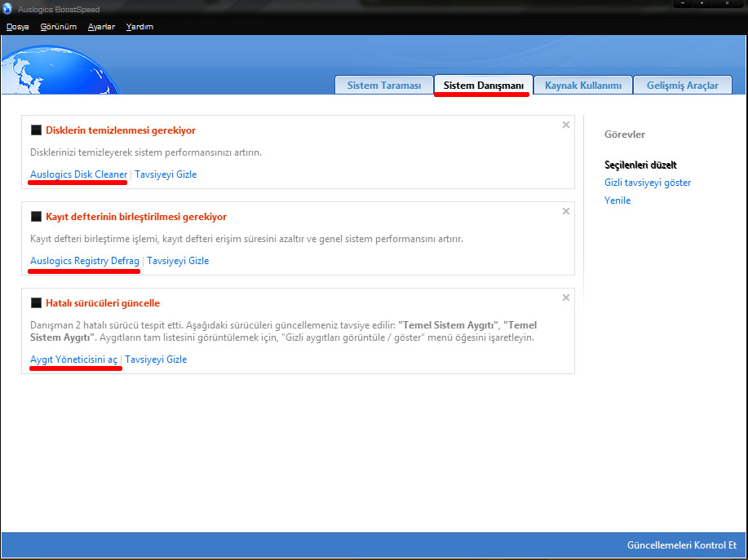
Task: Switch to the Sistem Taraması tab
Action: 384,86
